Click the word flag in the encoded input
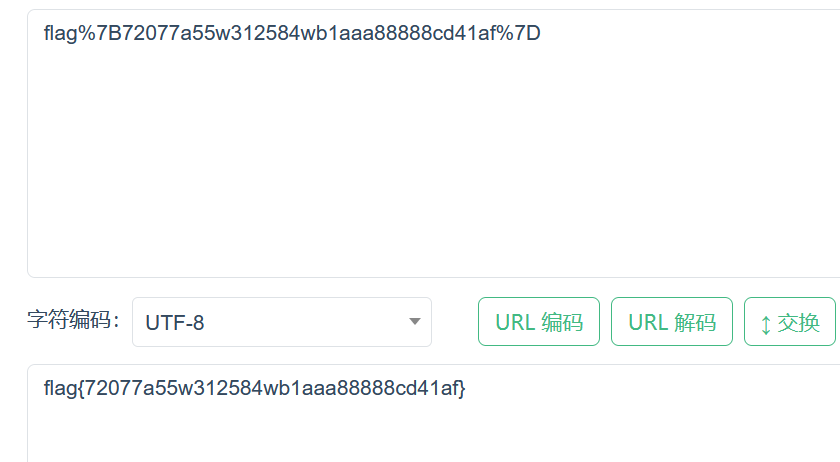 coord(60,34)
